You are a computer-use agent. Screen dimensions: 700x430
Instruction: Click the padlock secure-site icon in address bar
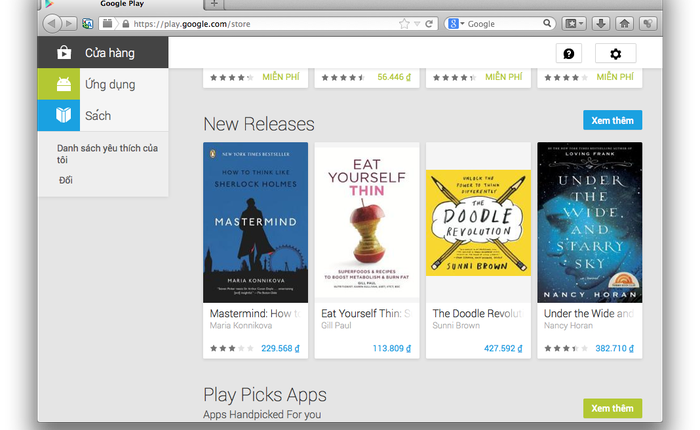click(x=126, y=24)
